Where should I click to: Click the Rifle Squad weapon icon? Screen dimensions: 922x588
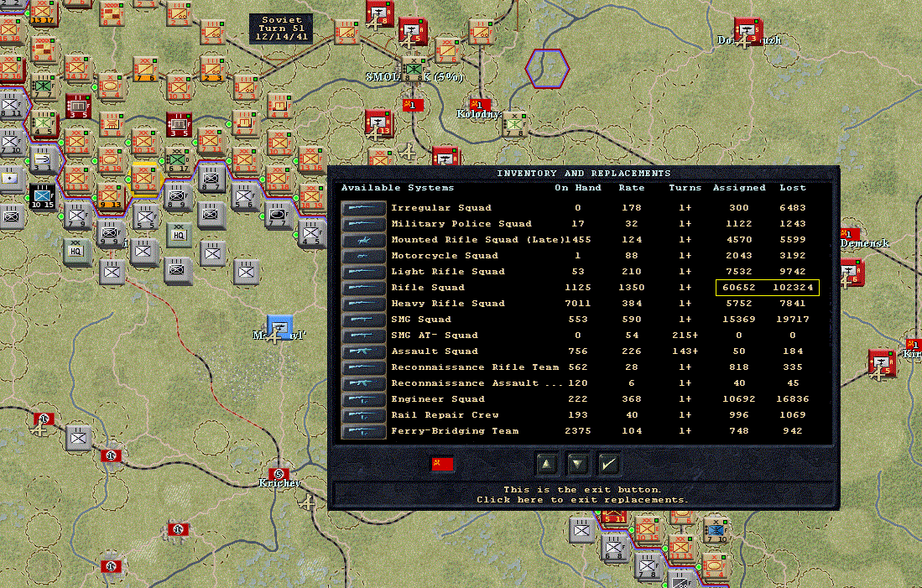pos(363,288)
